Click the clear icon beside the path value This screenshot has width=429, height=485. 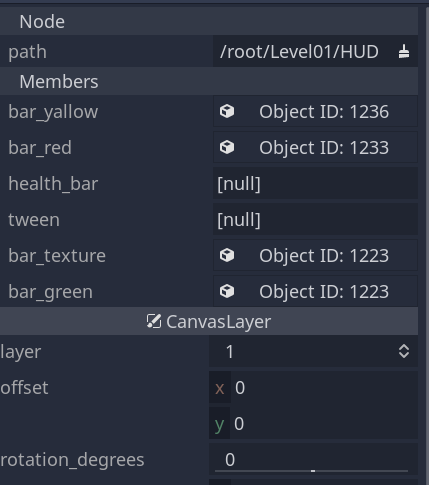click(x=404, y=52)
